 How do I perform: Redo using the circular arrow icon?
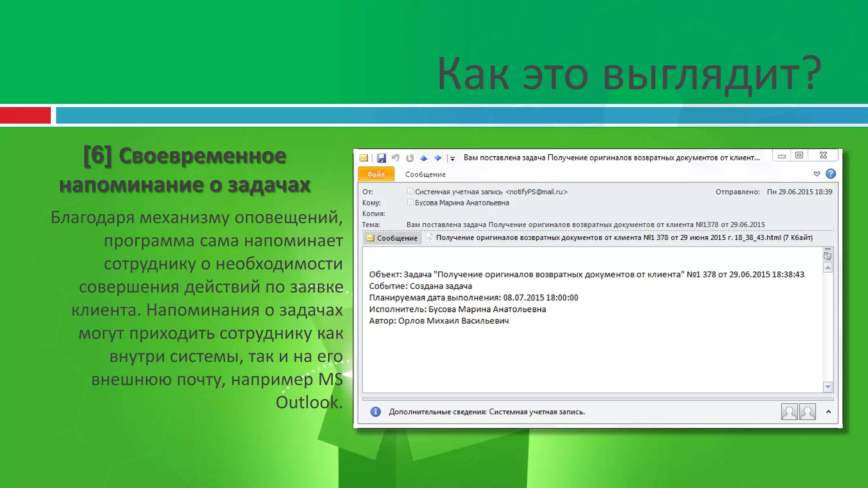click(409, 158)
